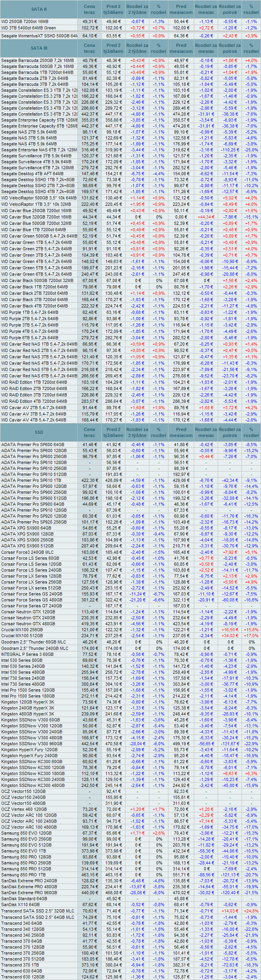Click Seagate MomentusXT SSHD 500GB product name
This screenshot has height=980, width=261.
click(x=39, y=36)
